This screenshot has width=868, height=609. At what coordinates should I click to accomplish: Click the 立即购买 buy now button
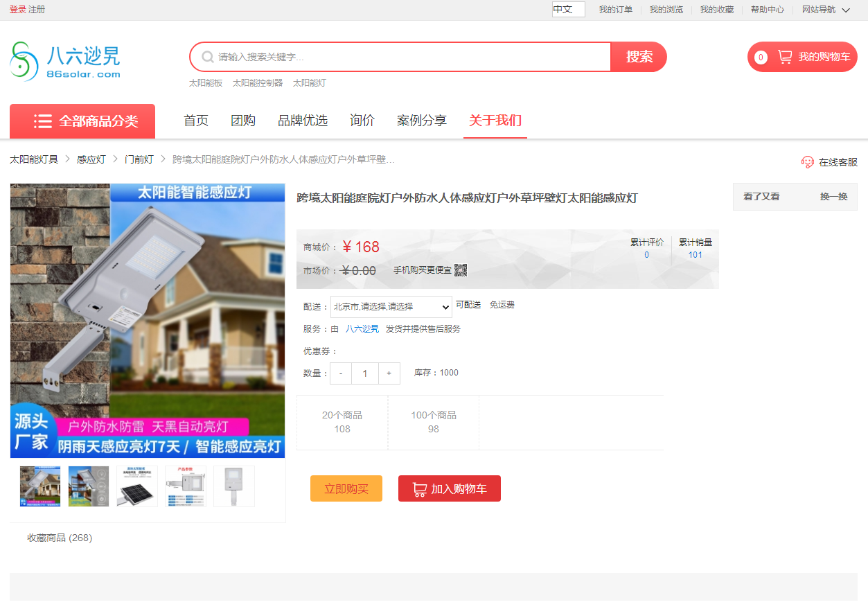click(346, 488)
